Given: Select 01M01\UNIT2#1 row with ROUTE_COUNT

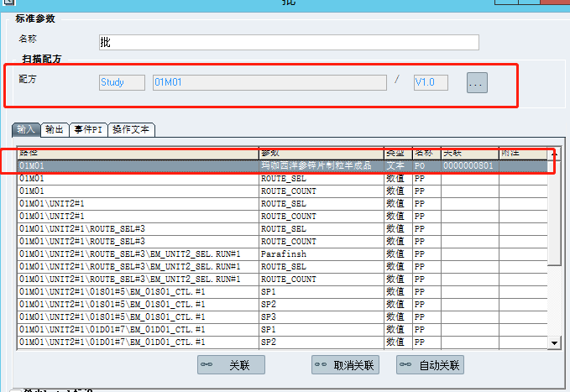Looking at the screenshot, I should (282, 217).
